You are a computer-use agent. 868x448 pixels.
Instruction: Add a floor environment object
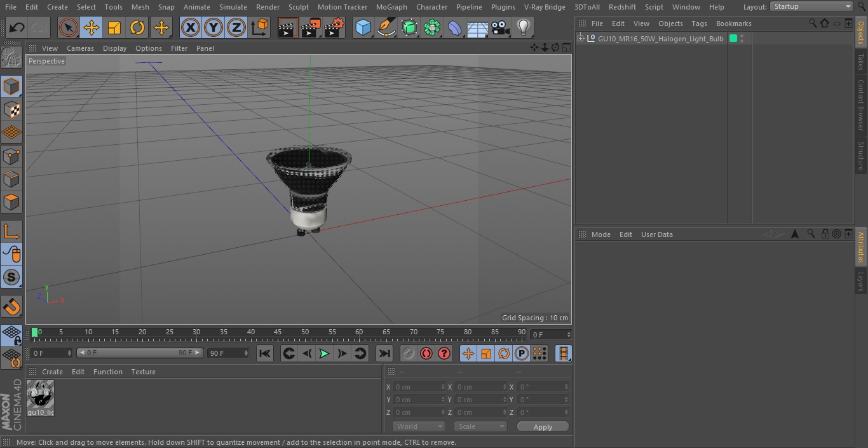[478, 27]
